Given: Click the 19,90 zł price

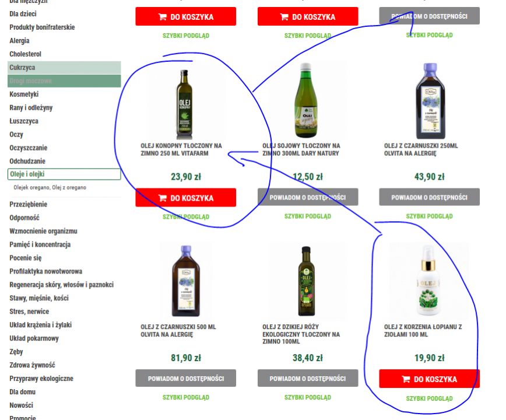Looking at the screenshot, I should pos(429,358).
